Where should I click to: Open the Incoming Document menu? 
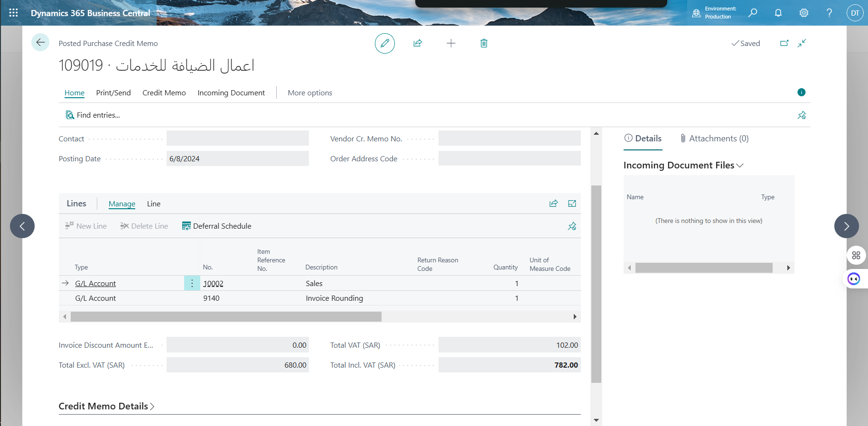coord(231,93)
